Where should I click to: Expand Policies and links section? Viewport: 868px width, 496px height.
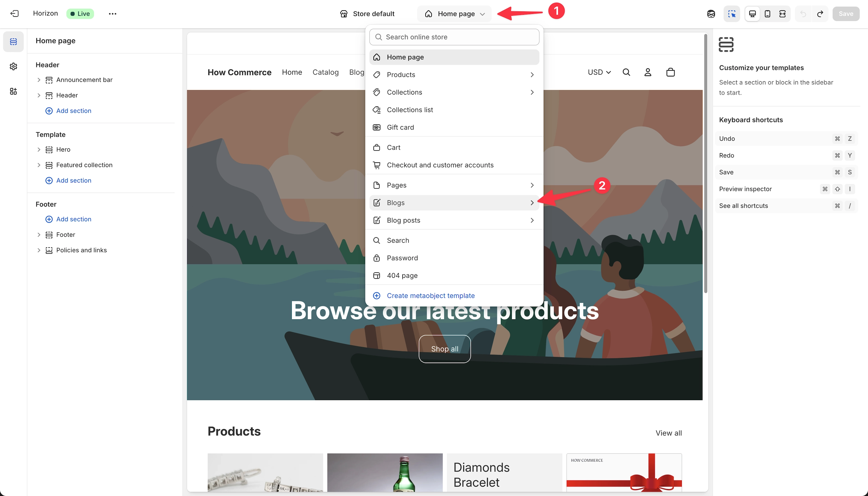pos(39,250)
